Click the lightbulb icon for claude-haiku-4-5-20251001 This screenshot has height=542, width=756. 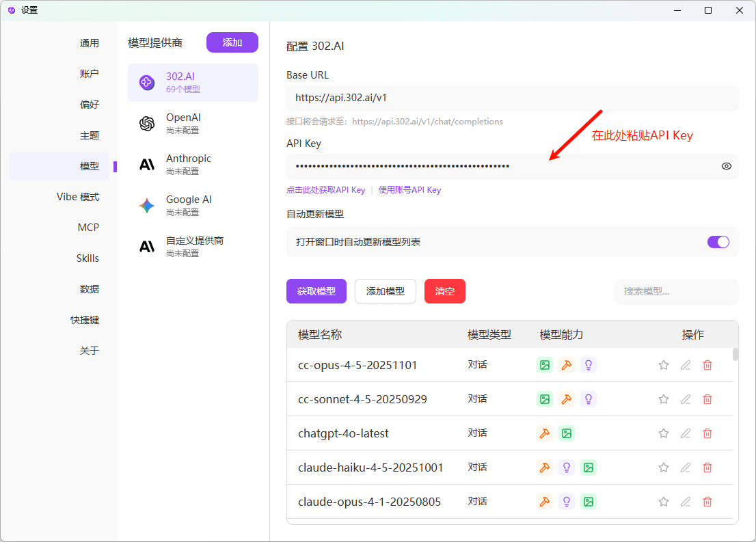[x=567, y=468]
